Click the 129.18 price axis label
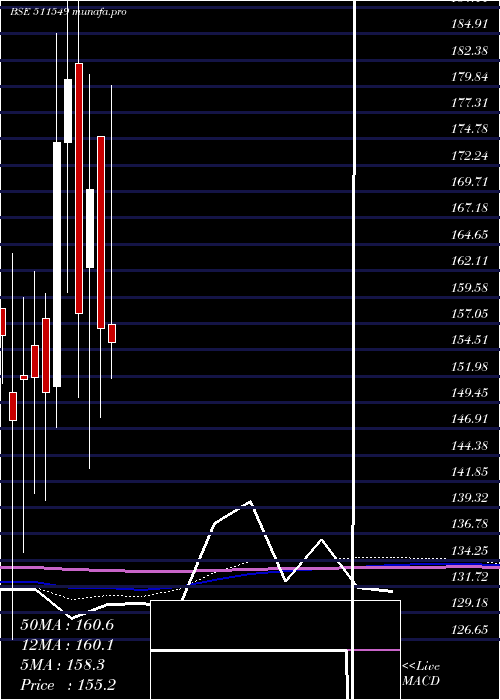The width and height of the screenshot is (500, 700). [x=470, y=603]
